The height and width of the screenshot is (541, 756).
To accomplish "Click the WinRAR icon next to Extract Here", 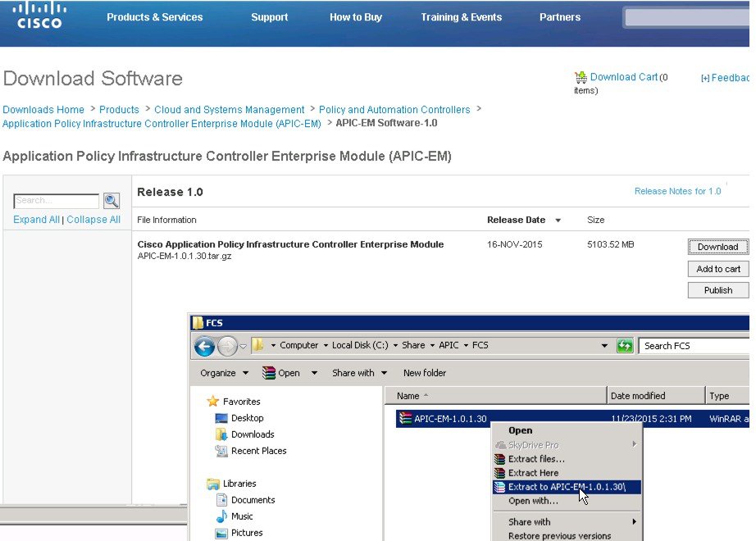I will [x=500, y=473].
